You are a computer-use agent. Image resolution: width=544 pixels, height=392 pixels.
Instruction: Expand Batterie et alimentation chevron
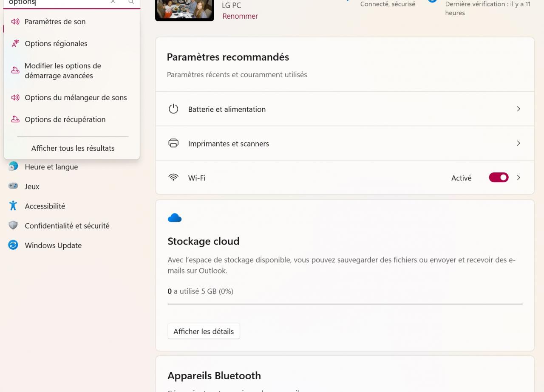[x=518, y=109]
